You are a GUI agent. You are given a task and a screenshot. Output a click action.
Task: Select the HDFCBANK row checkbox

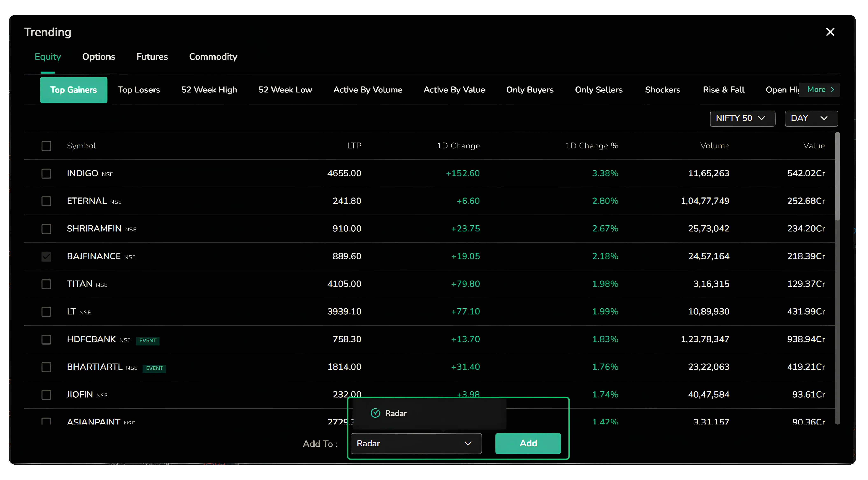point(46,339)
